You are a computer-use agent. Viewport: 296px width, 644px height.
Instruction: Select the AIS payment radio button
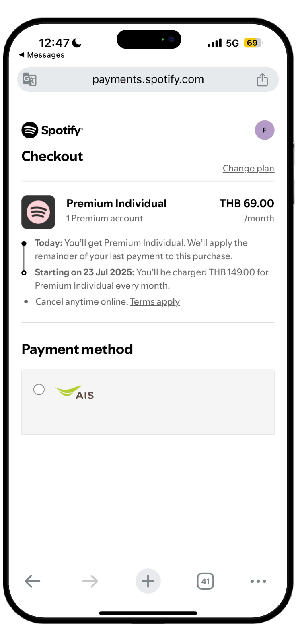[x=39, y=390]
